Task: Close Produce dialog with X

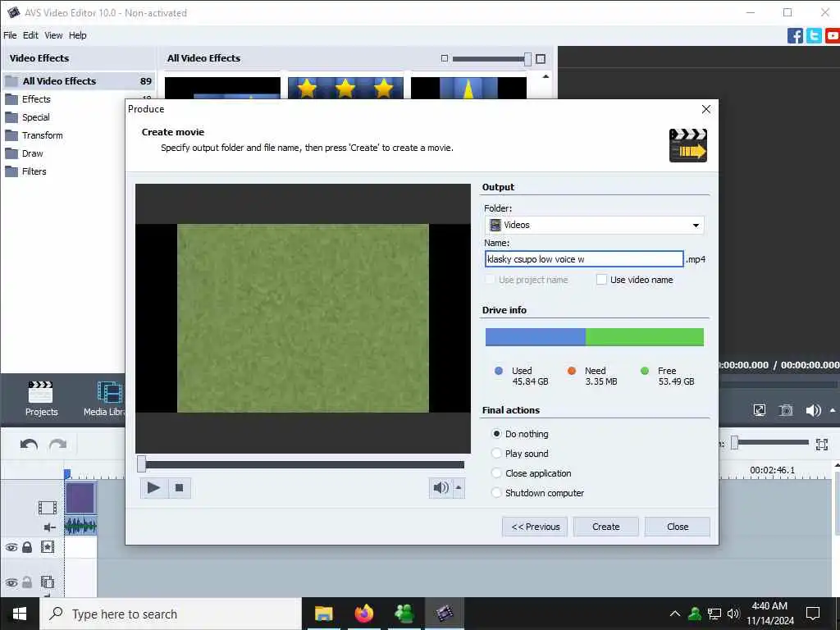Action: pyautogui.click(x=706, y=109)
